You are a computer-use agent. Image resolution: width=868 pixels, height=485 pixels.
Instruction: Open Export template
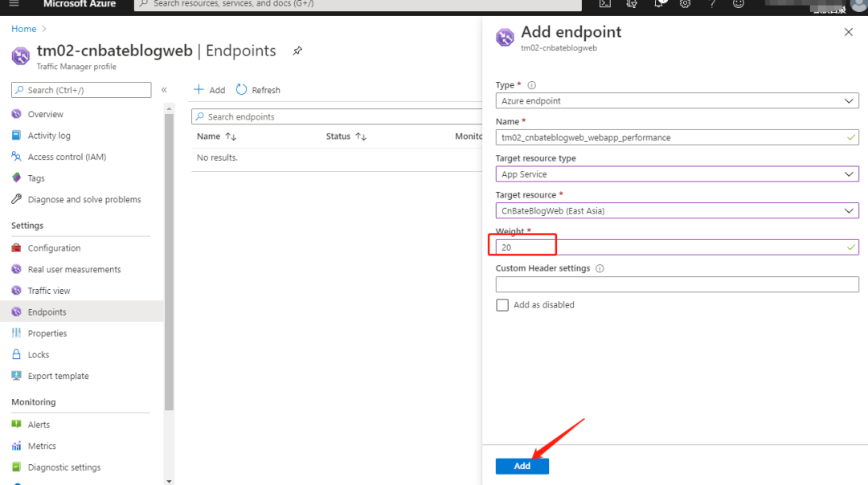click(58, 376)
